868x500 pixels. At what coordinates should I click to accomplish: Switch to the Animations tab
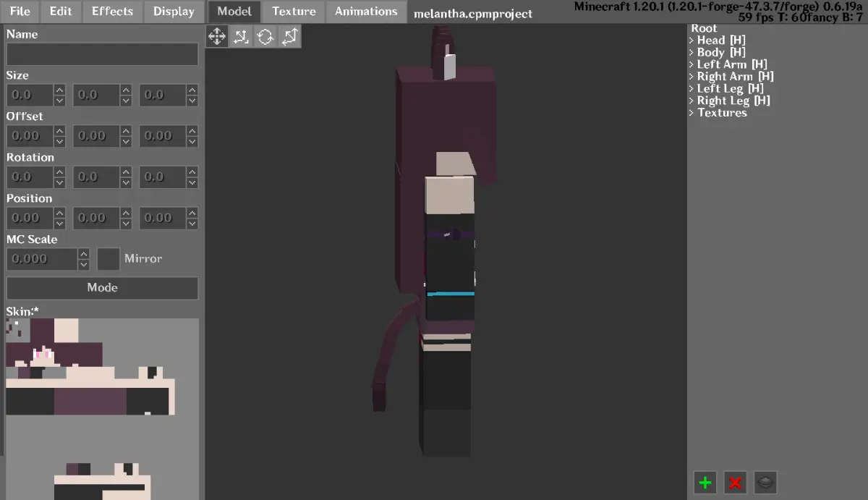click(366, 12)
